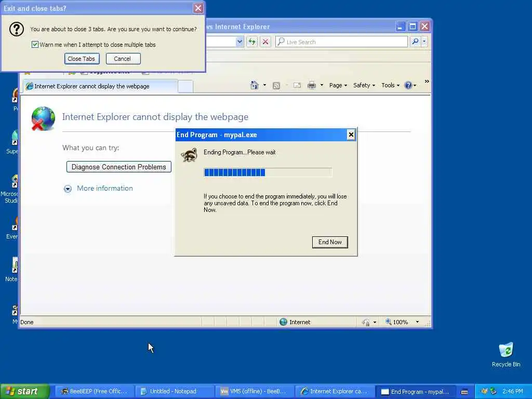Open the Home page icon
This screenshot has height=399, width=532.
[x=254, y=85]
